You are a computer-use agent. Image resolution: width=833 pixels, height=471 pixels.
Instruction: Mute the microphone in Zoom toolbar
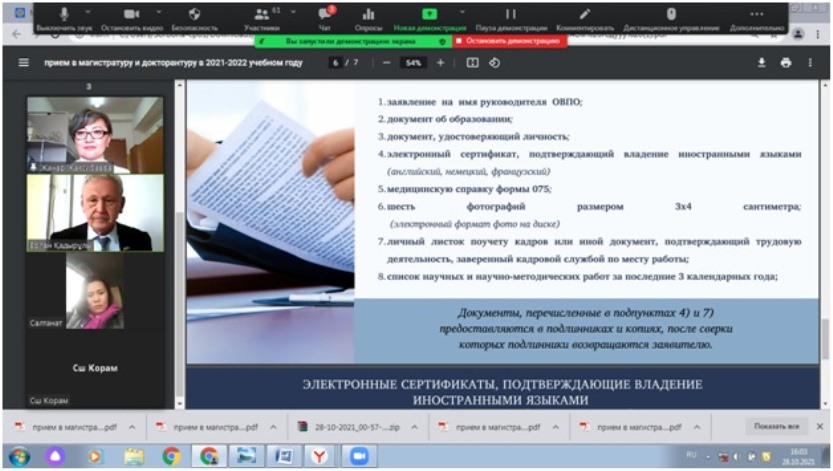tap(63, 15)
